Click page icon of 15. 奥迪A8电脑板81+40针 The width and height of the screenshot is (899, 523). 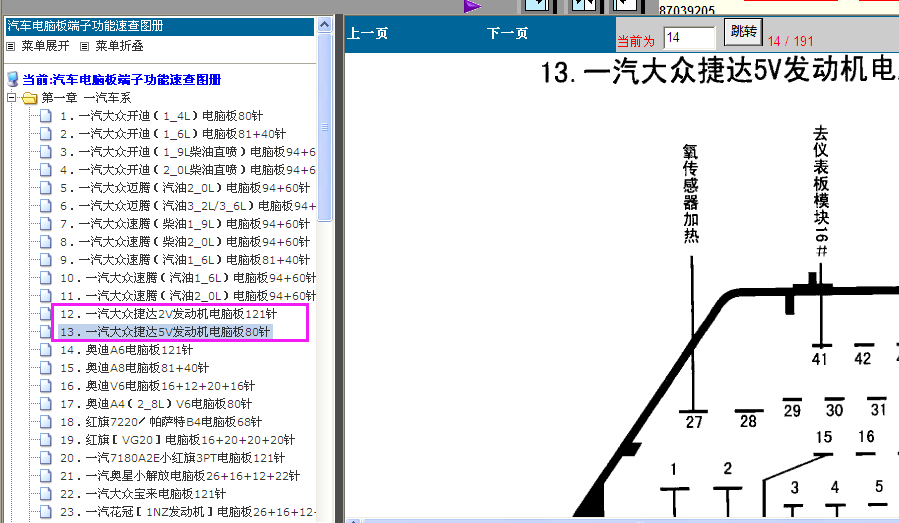coord(46,368)
